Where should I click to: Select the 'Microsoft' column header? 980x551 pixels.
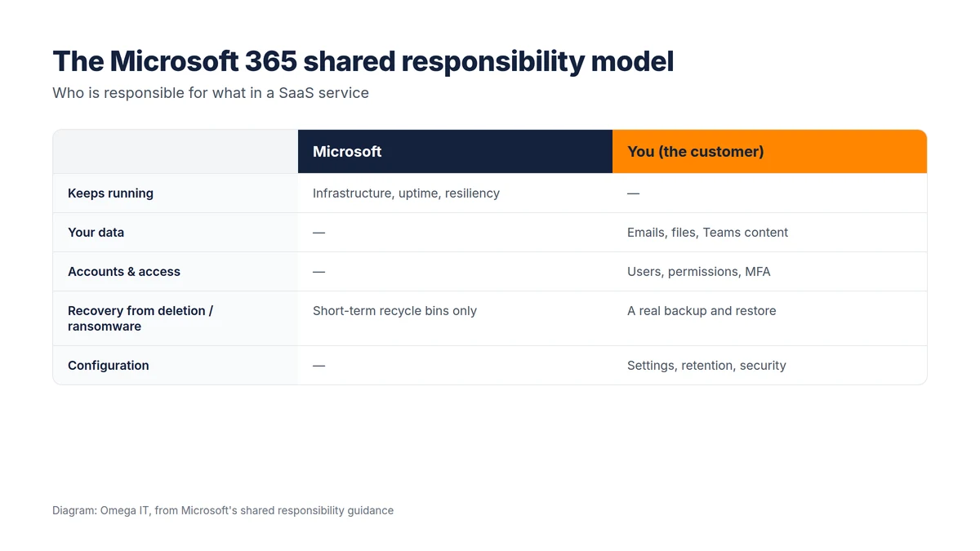coord(455,151)
